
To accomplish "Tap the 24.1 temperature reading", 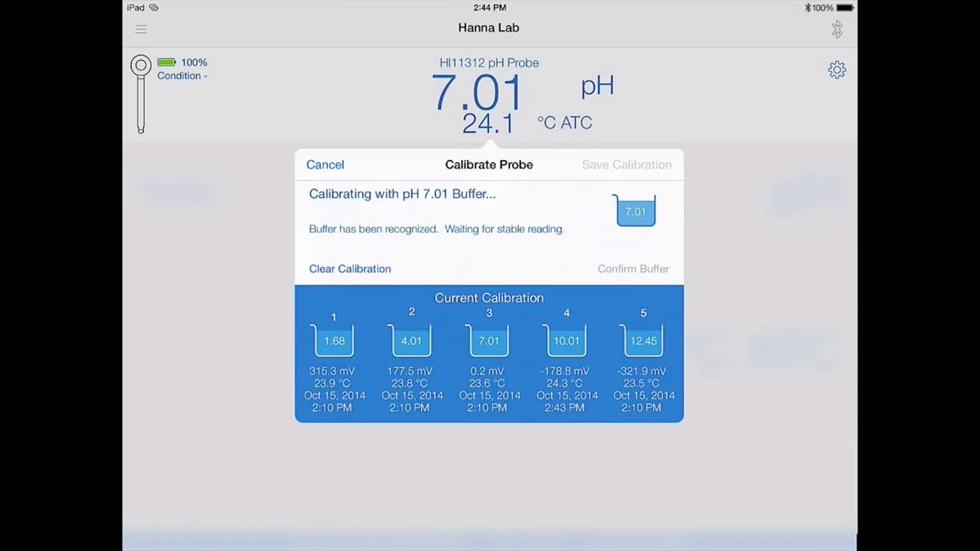I will (488, 122).
